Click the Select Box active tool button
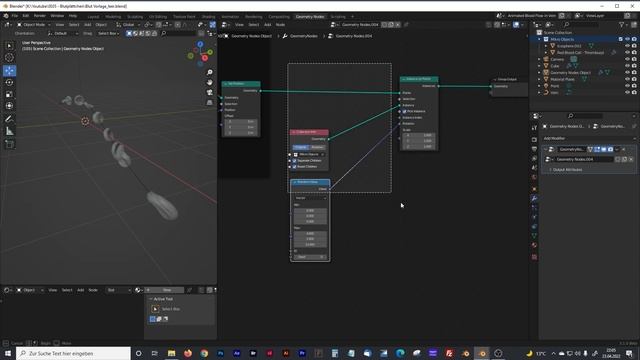Viewport: 640px width, 360px height. tap(155, 309)
